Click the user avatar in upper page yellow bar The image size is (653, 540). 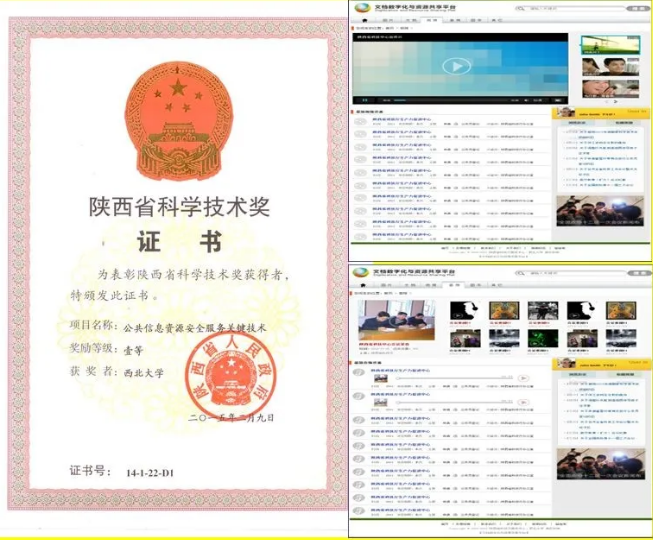click(x=566, y=112)
